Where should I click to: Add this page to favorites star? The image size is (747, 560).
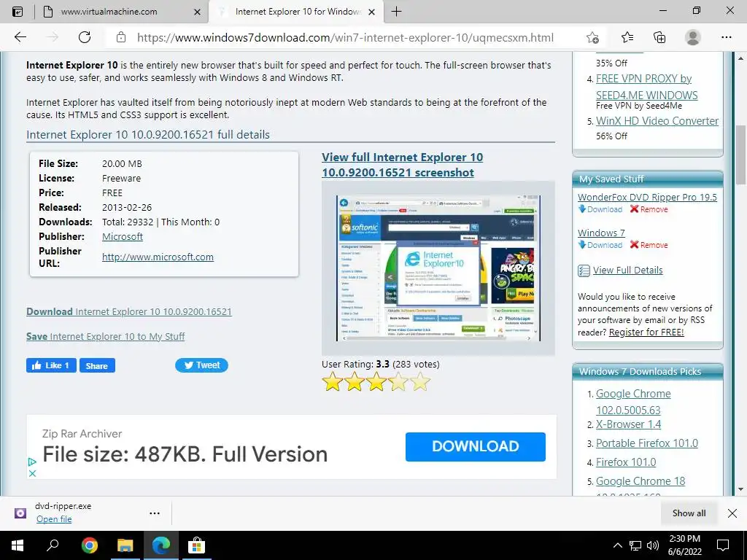tap(592, 37)
